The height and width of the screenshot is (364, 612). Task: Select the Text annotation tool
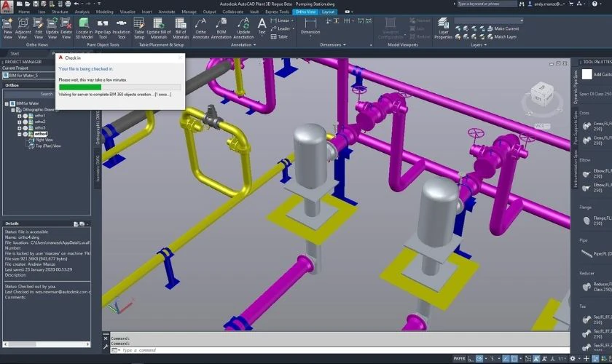pos(262,26)
